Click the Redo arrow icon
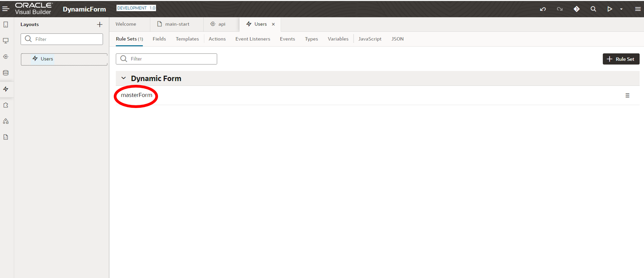This screenshot has width=644, height=278. point(560,9)
